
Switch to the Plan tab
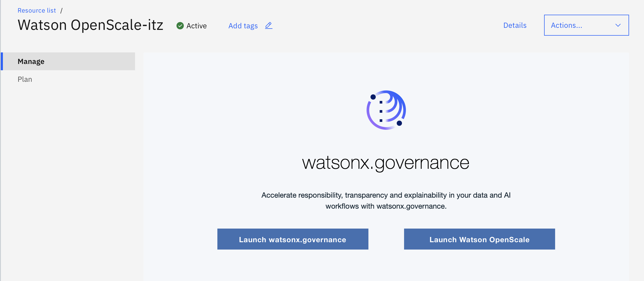(x=25, y=79)
